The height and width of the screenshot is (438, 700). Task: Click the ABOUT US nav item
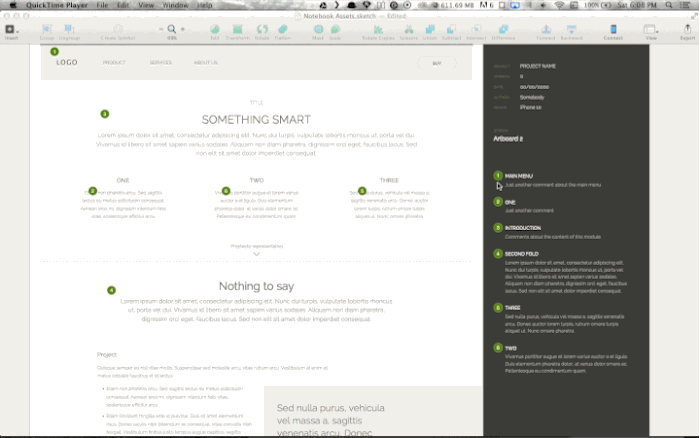coord(206,63)
